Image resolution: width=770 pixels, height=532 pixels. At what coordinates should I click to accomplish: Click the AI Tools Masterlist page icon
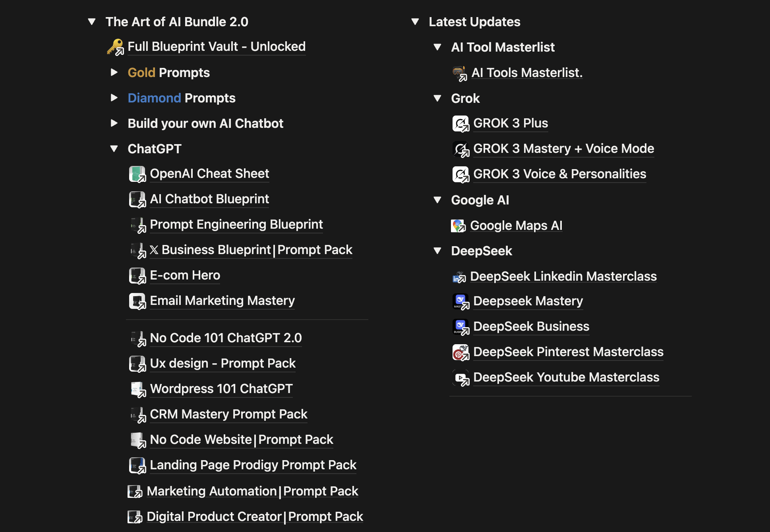point(459,73)
